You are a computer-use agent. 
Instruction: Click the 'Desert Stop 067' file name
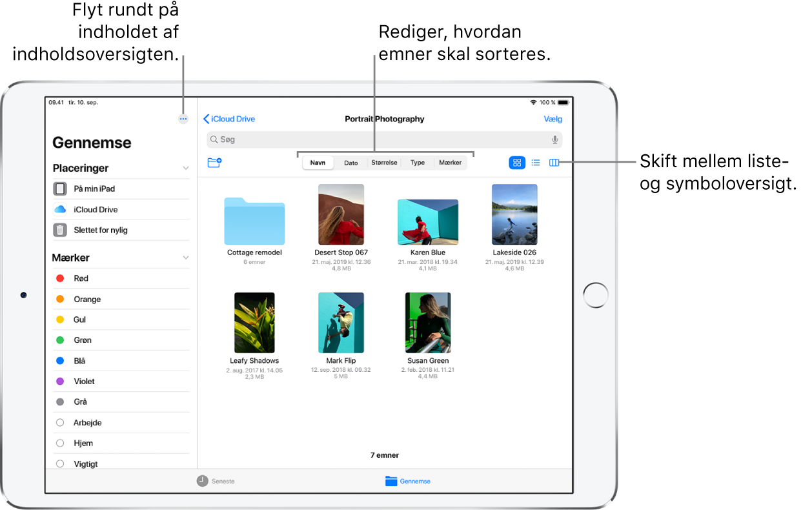click(341, 252)
